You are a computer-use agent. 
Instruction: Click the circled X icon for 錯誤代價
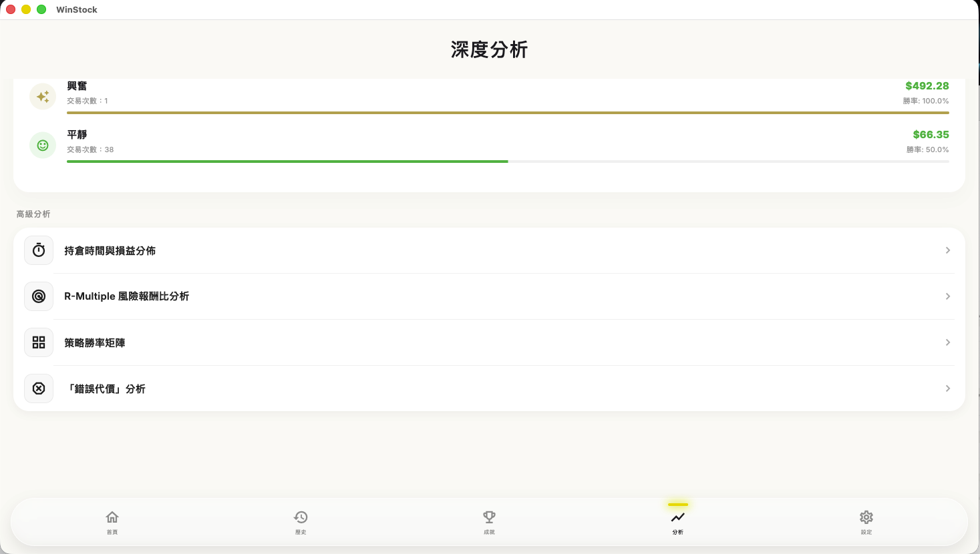[39, 388]
